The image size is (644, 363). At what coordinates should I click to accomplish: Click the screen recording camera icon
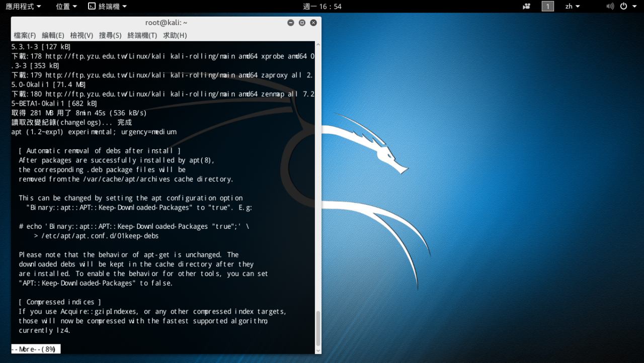click(527, 7)
